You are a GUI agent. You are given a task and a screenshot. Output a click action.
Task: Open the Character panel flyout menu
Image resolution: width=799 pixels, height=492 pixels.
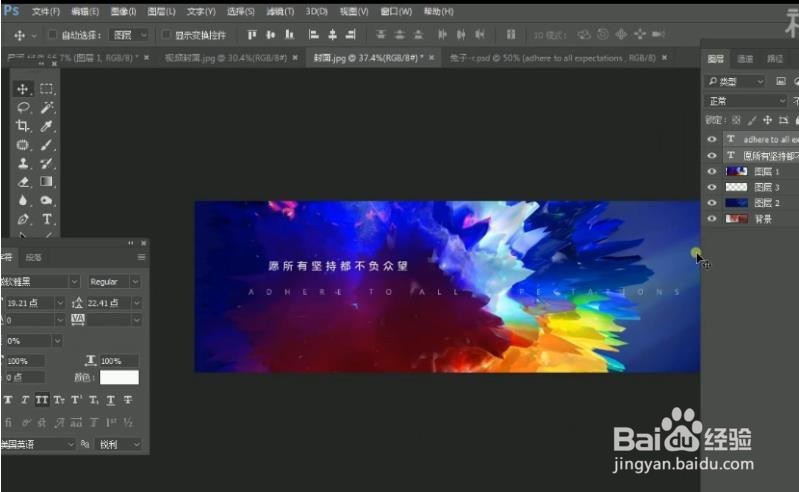coord(141,257)
